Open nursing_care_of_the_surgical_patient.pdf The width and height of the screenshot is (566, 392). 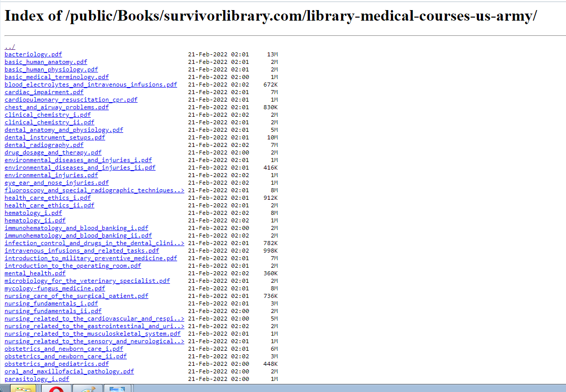point(76,296)
